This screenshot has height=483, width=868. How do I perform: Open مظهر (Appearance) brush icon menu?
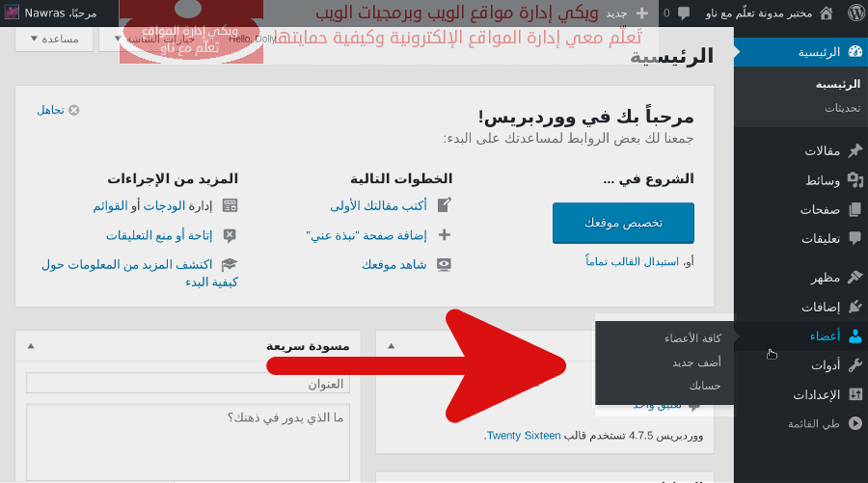[854, 278]
